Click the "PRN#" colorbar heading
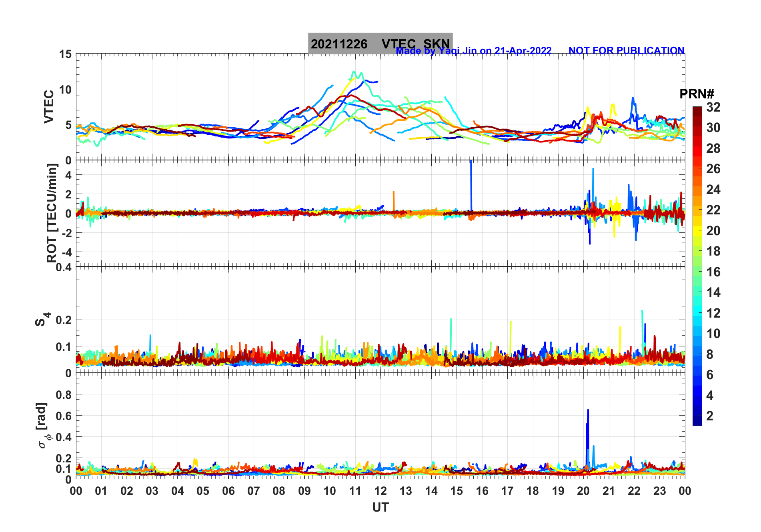 [x=697, y=94]
